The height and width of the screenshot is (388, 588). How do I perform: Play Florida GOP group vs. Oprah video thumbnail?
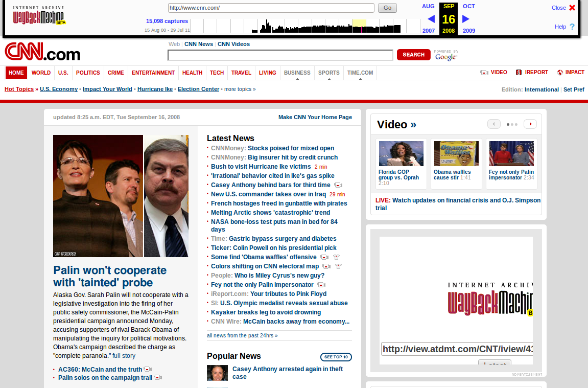(401, 153)
